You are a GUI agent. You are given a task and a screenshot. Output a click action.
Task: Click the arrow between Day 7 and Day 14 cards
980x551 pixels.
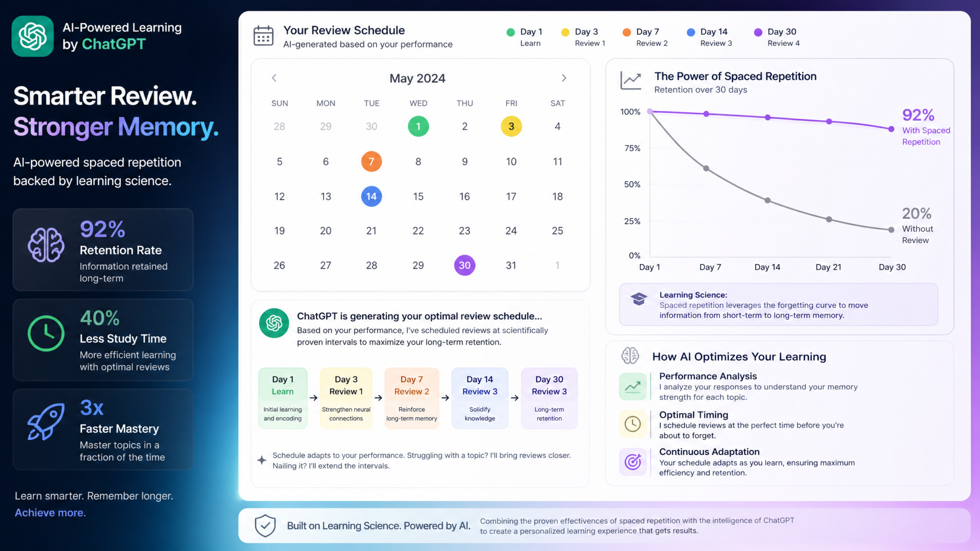tap(445, 398)
